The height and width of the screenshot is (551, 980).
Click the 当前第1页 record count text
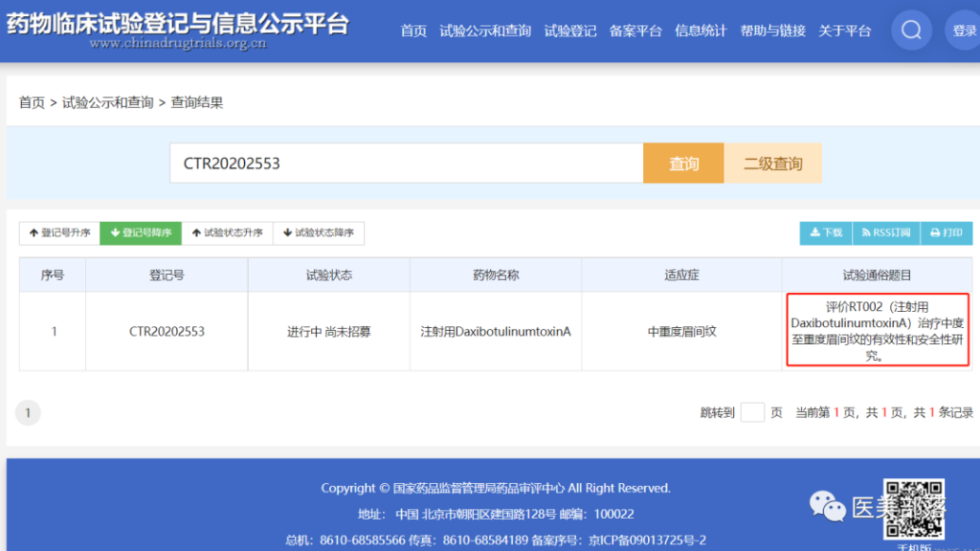[883, 412]
